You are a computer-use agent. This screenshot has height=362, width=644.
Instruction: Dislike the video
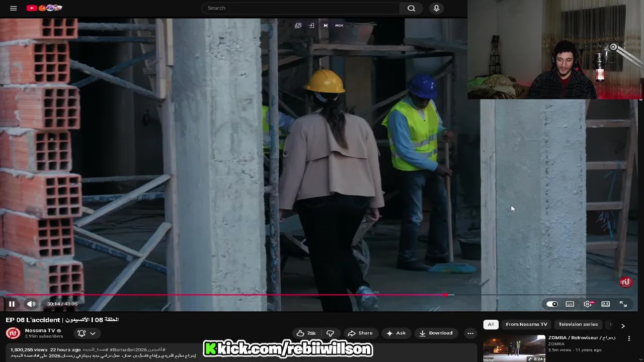[330, 333]
